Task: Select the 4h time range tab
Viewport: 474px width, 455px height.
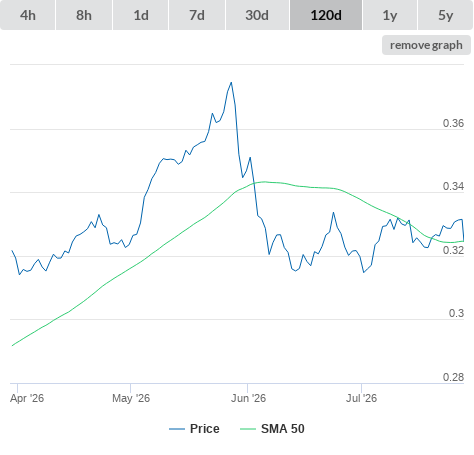Action: point(28,15)
